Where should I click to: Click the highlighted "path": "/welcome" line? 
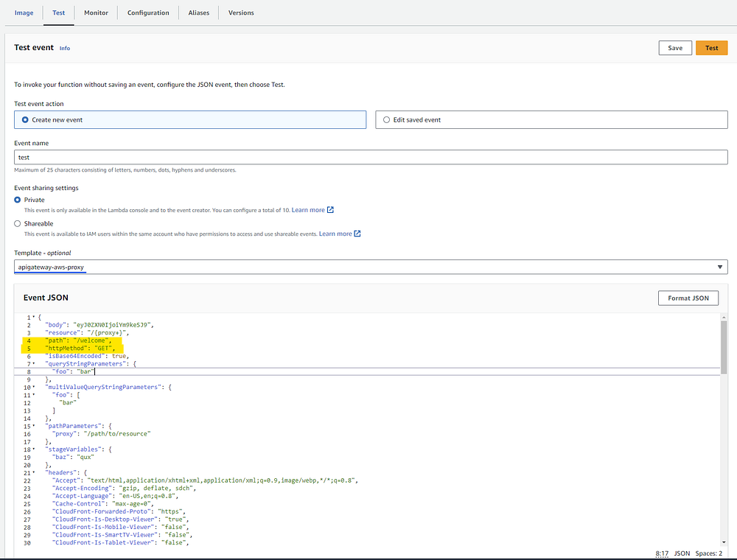click(79, 340)
